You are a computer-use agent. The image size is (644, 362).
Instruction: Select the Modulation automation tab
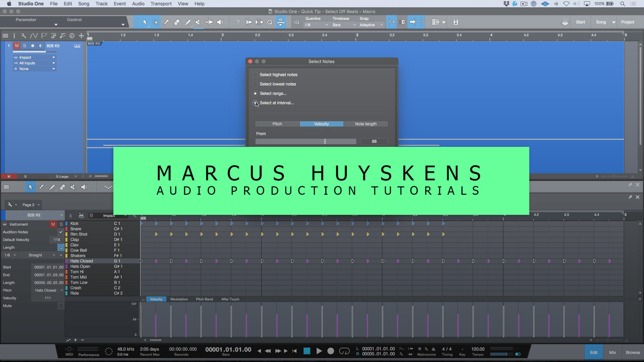(x=179, y=299)
